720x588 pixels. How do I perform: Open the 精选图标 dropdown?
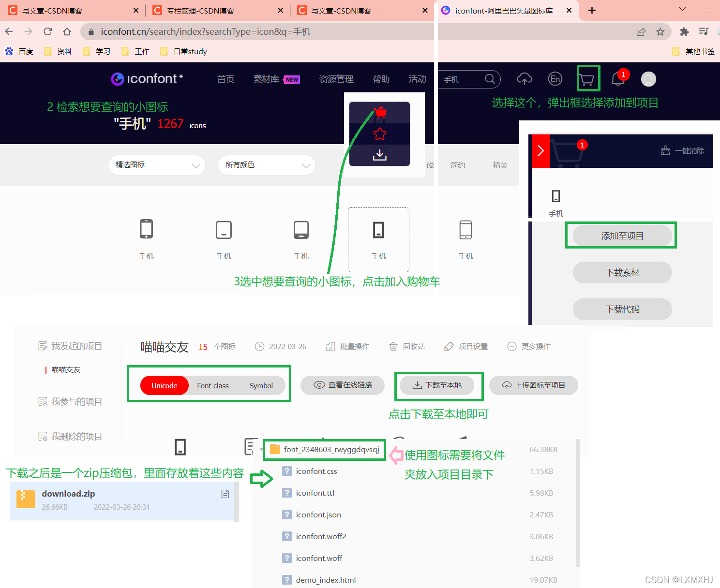pyautogui.click(x=157, y=165)
